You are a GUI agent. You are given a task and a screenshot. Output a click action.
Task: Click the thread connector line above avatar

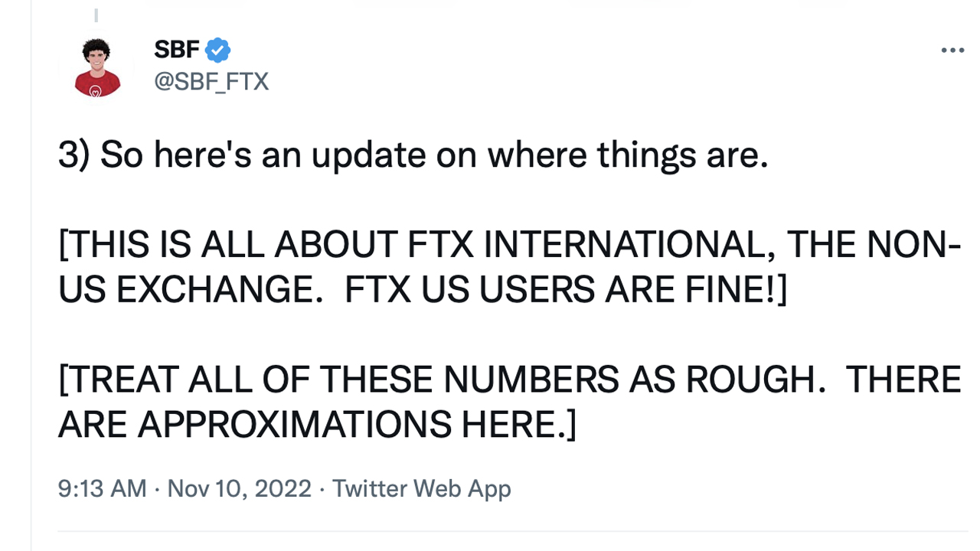(x=96, y=15)
